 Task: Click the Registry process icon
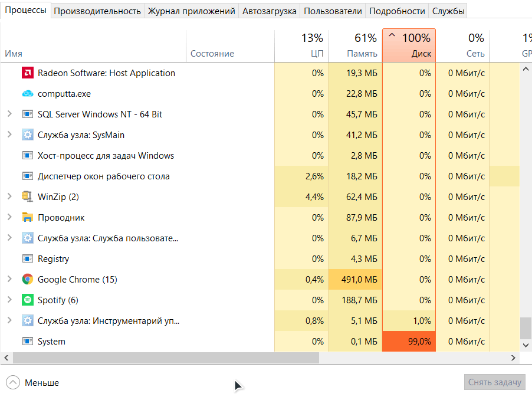[27, 259]
